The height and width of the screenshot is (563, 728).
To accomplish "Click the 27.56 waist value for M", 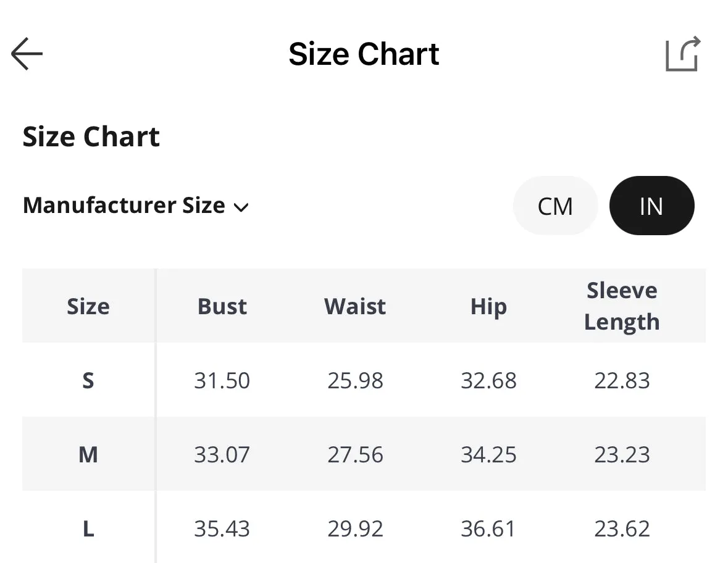I will click(355, 454).
